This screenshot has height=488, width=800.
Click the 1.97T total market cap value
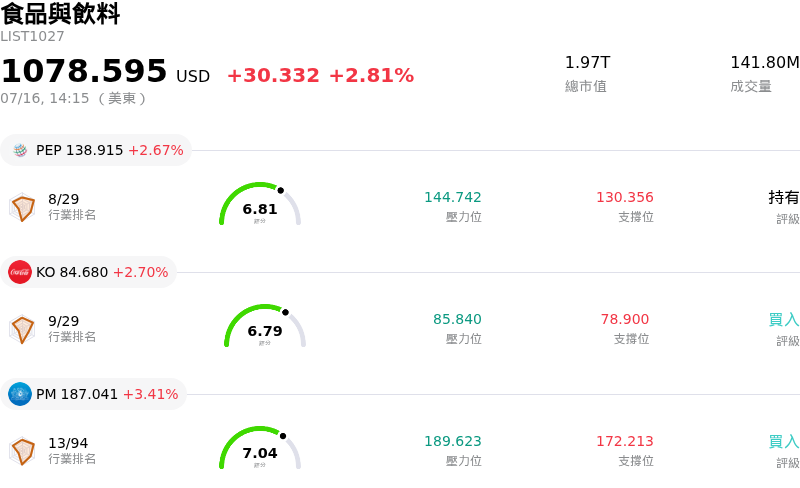pos(587,62)
